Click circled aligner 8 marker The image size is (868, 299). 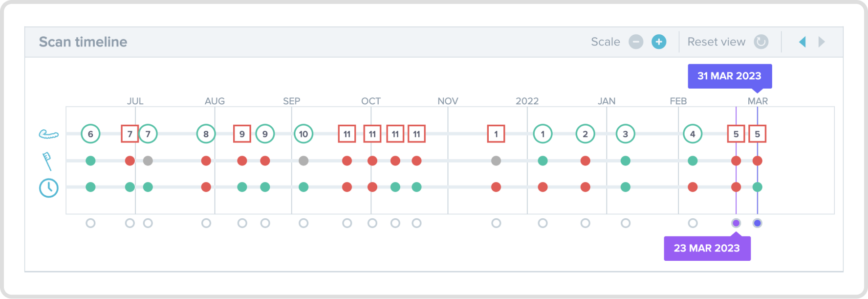pyautogui.click(x=206, y=134)
